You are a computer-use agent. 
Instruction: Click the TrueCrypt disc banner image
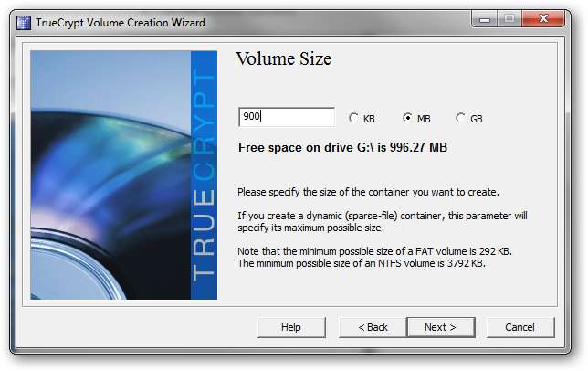tap(124, 175)
